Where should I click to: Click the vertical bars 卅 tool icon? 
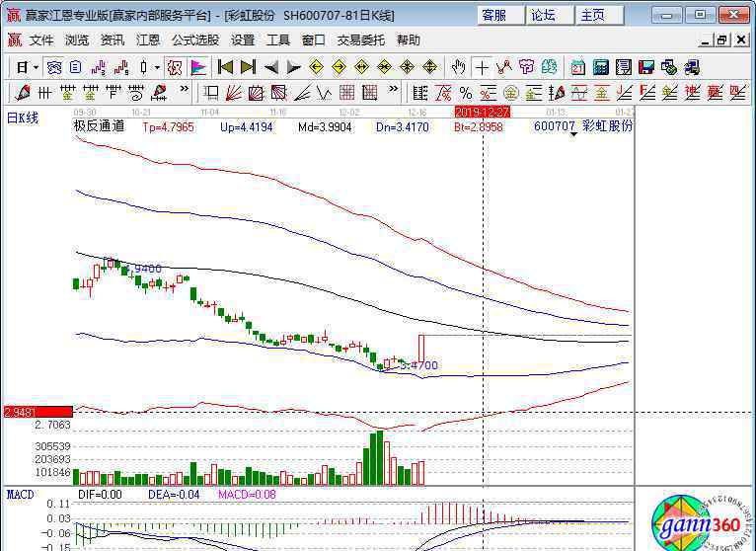pos(44,93)
